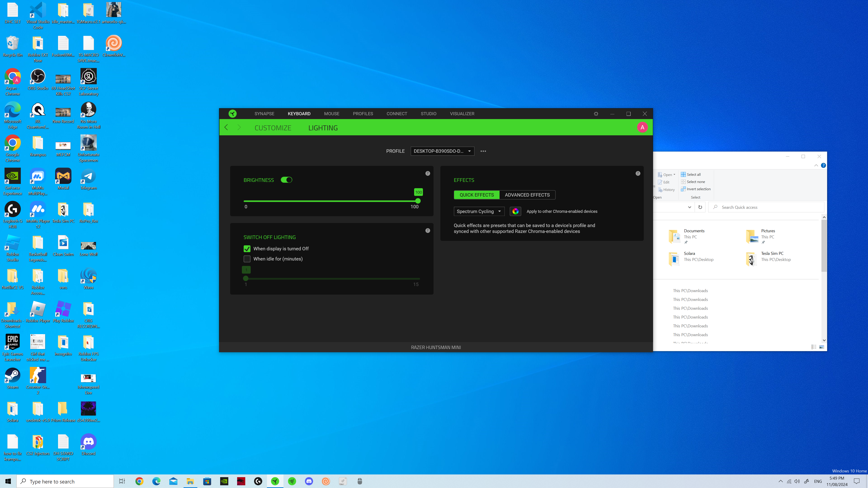
Task: Uncheck When display is turned Off
Action: point(247,249)
